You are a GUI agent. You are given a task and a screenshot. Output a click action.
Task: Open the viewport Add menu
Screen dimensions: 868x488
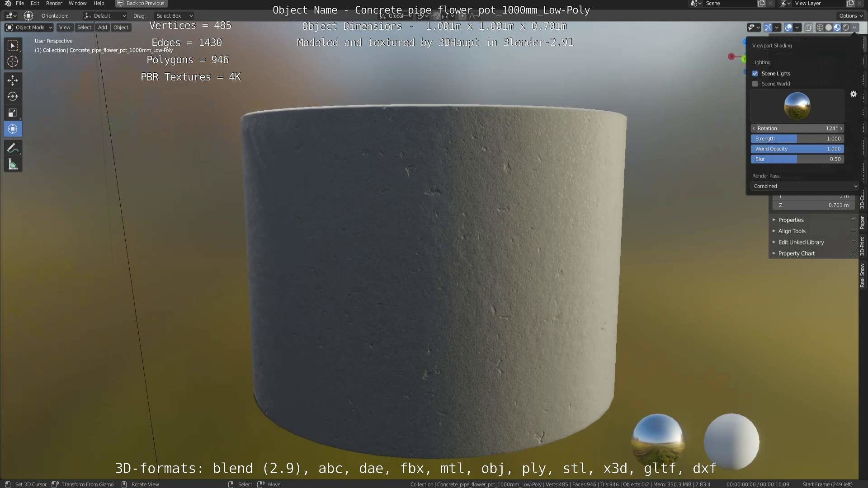point(103,28)
